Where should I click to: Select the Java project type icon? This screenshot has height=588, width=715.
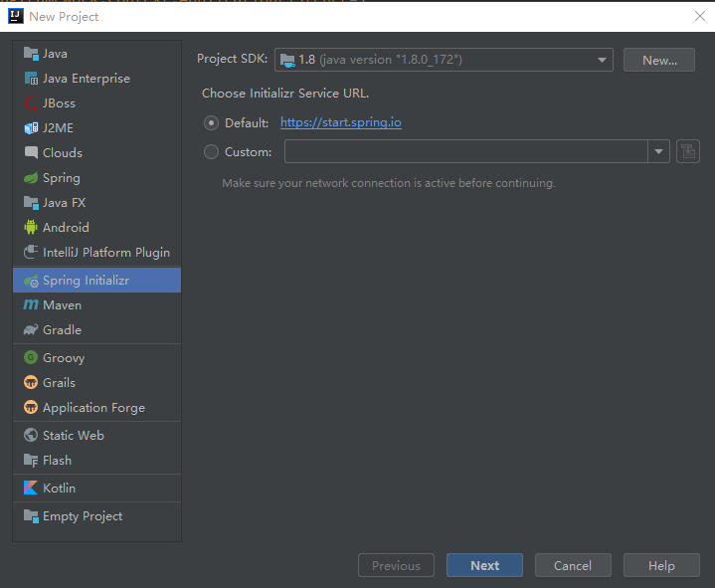[31, 54]
